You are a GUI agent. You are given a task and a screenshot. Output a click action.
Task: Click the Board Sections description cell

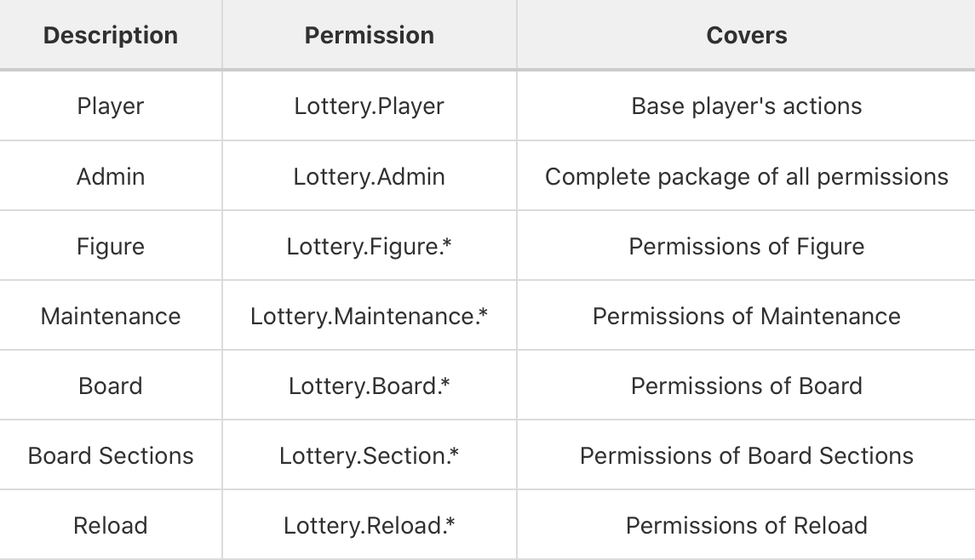coord(111,455)
